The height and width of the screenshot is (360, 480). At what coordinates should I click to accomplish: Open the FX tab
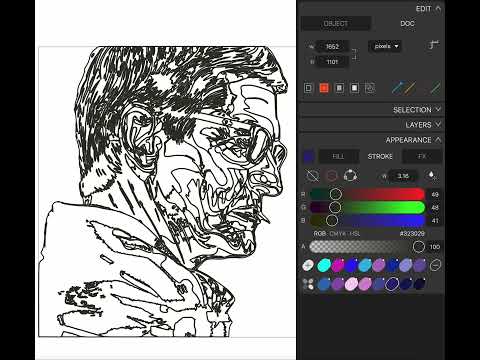pyautogui.click(x=422, y=156)
